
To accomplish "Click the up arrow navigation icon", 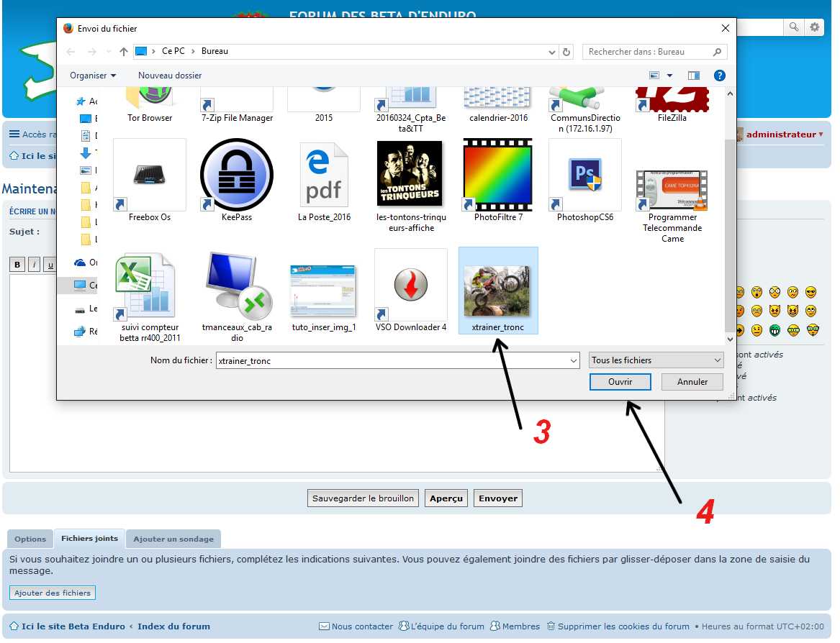I will click(124, 52).
